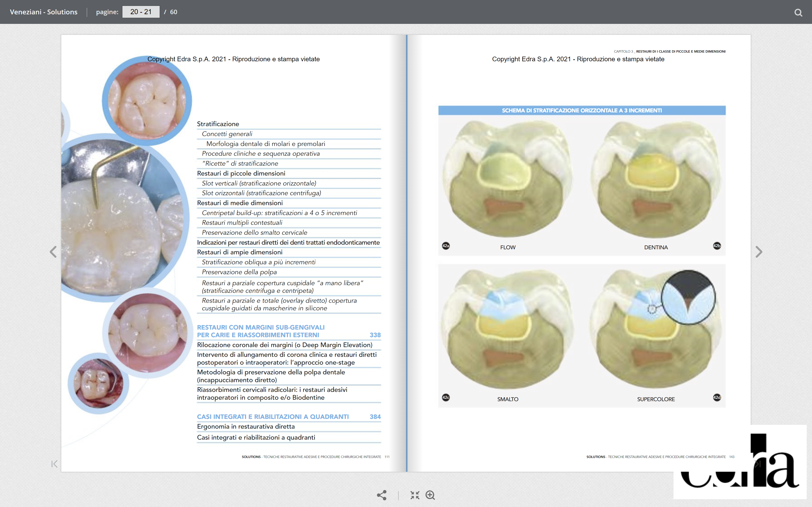Click the zoom-in magnifier icon
Screen dimensions: 812x507
(x=430, y=495)
